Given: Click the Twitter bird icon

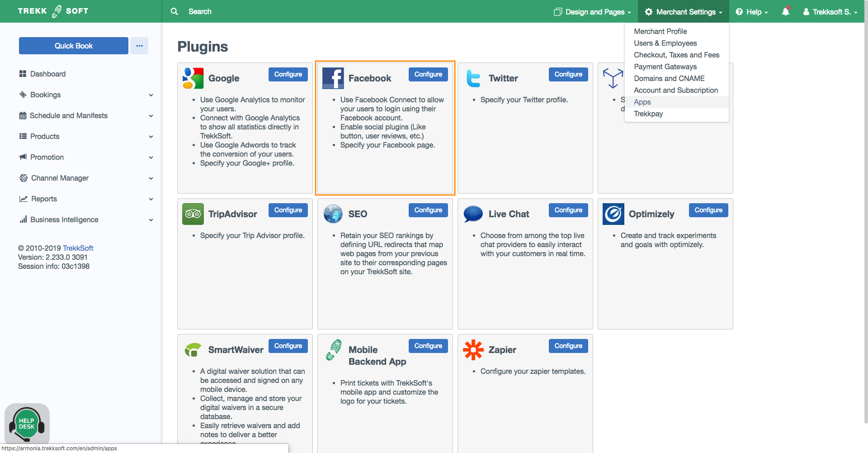Looking at the screenshot, I should pos(473,78).
